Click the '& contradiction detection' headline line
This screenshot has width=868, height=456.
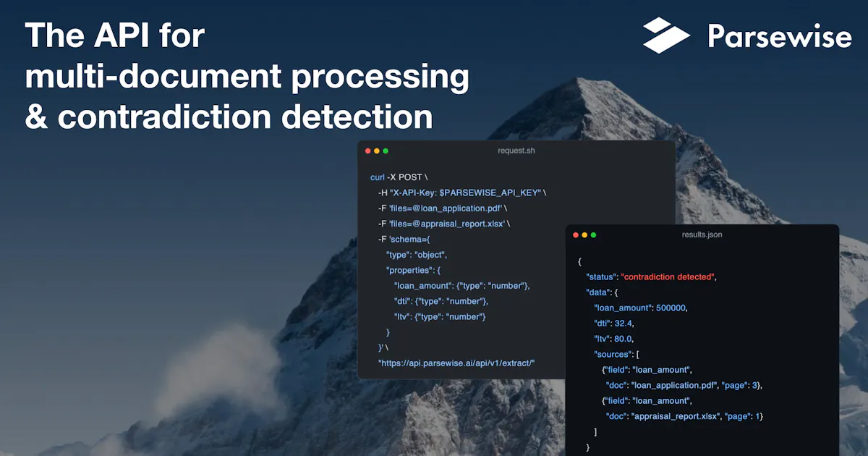click(229, 117)
